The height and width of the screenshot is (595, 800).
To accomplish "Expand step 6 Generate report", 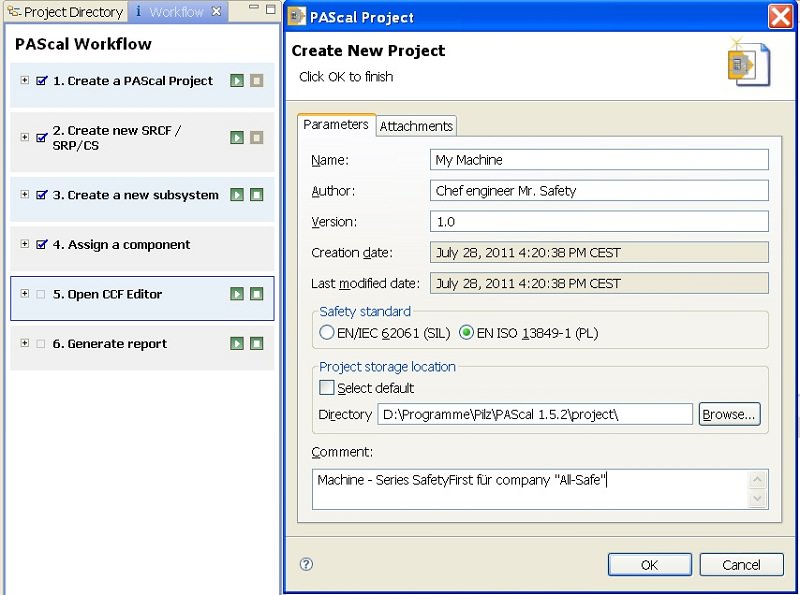I will 24,343.
